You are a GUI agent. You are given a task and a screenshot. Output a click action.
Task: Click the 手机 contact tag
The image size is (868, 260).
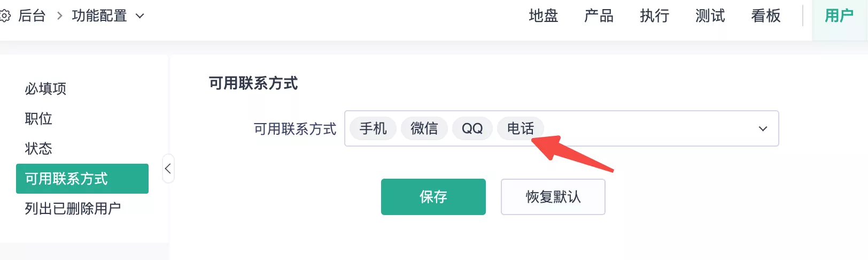click(373, 128)
